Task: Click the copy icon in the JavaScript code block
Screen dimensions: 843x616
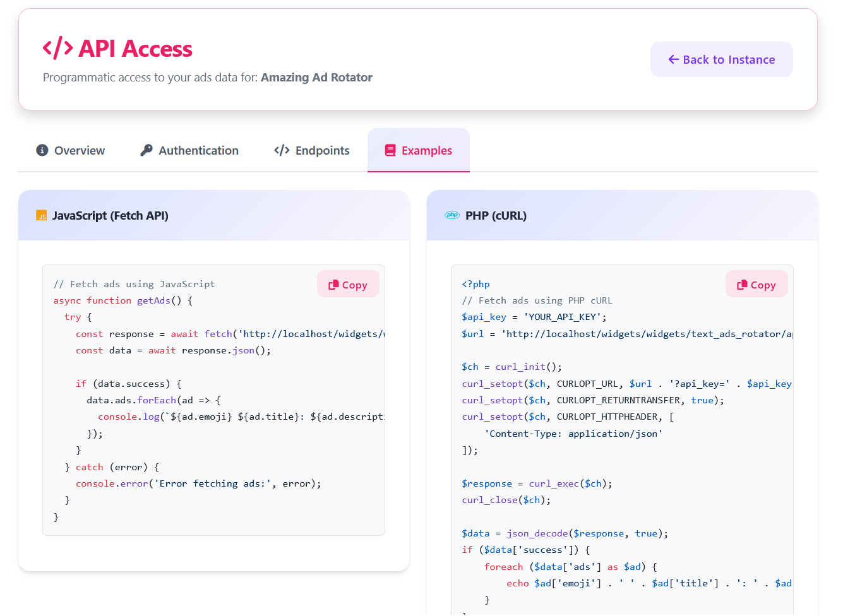Action: click(333, 285)
